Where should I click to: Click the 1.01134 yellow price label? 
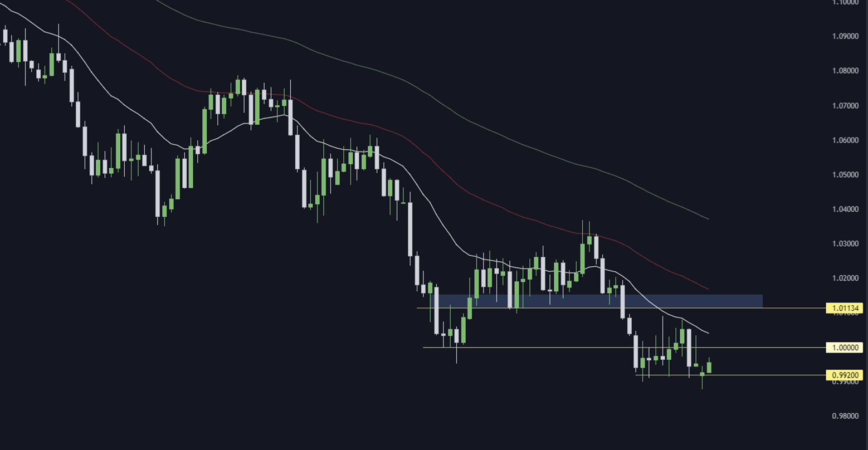[x=845, y=308]
